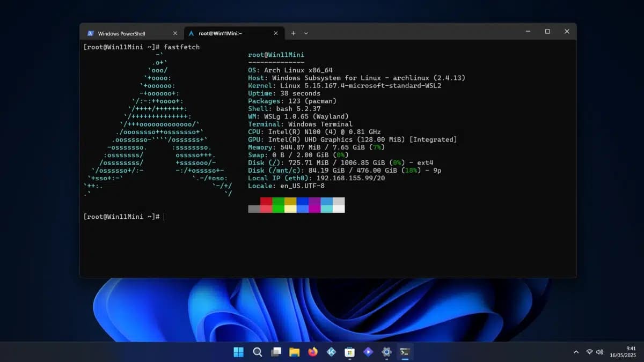The image size is (644, 362).
Task: Click the 'GPU: Intel(R) UHD Graphics' line
Action: click(x=353, y=139)
